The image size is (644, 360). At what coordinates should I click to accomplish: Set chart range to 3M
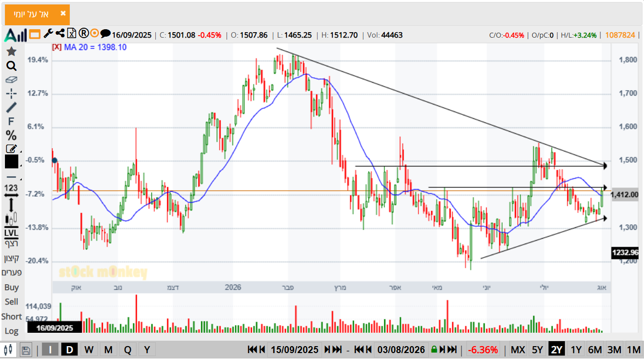coord(614,350)
